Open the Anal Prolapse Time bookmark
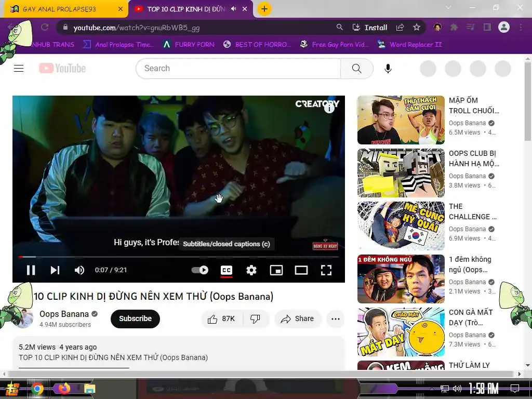532x399 pixels. (118, 45)
